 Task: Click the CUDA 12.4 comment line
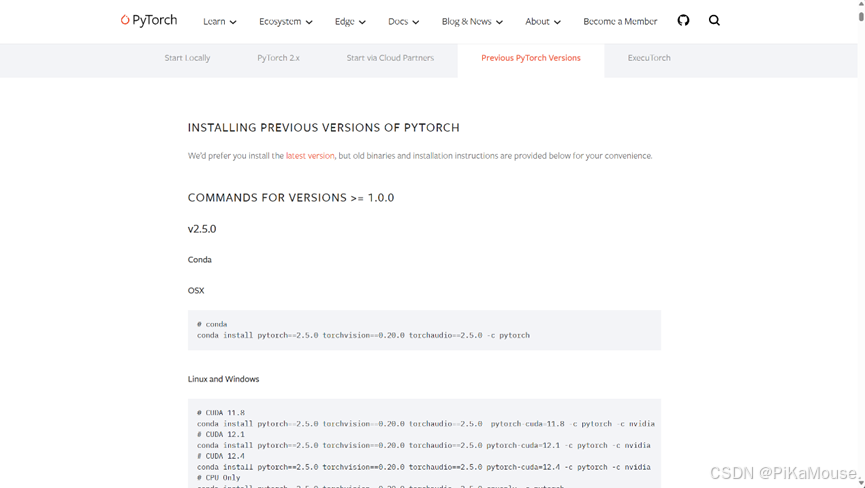click(x=221, y=456)
